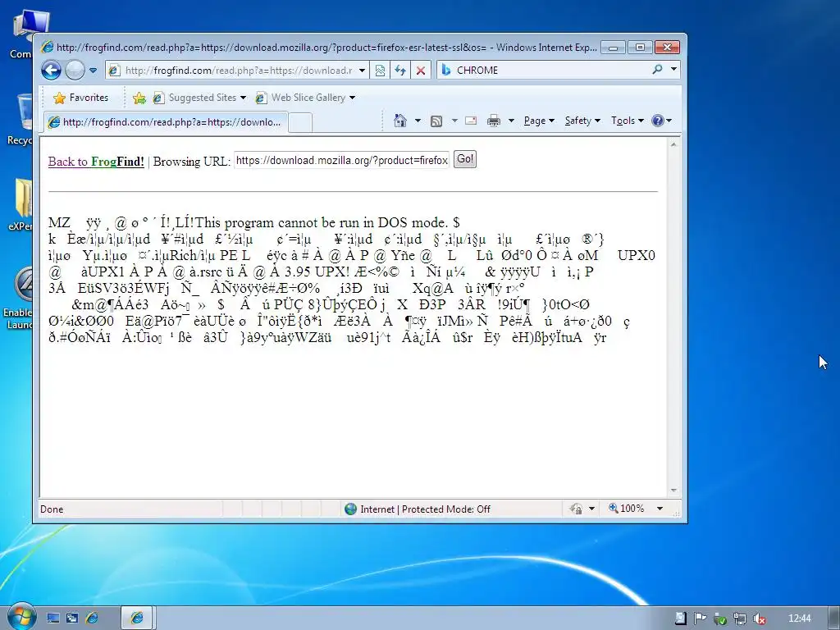Open the Page menu
This screenshot has height=630, width=840.
[538, 121]
